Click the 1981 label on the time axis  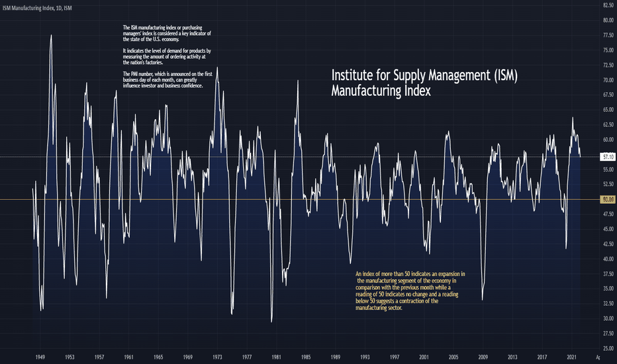click(x=276, y=357)
